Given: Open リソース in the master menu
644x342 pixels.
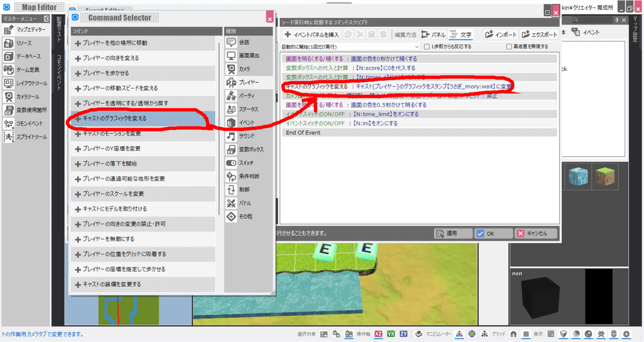Looking at the screenshot, I should coord(25,43).
